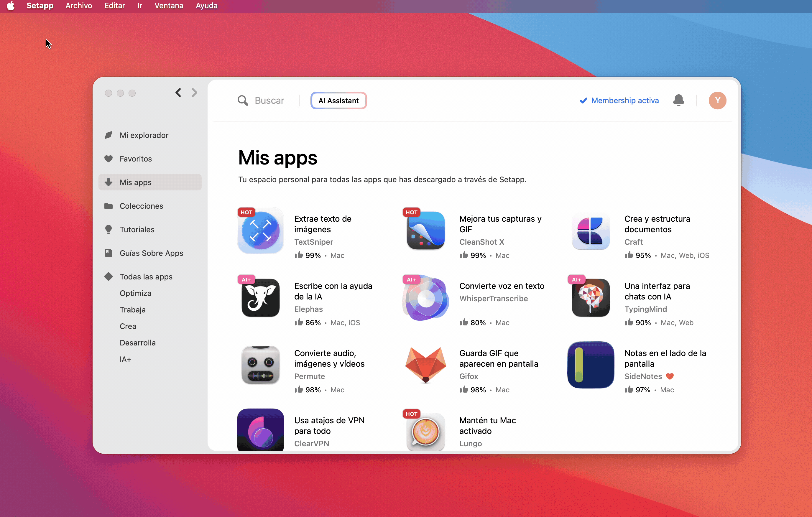Click the search magnifier icon
This screenshot has width=812, height=517.
click(242, 101)
